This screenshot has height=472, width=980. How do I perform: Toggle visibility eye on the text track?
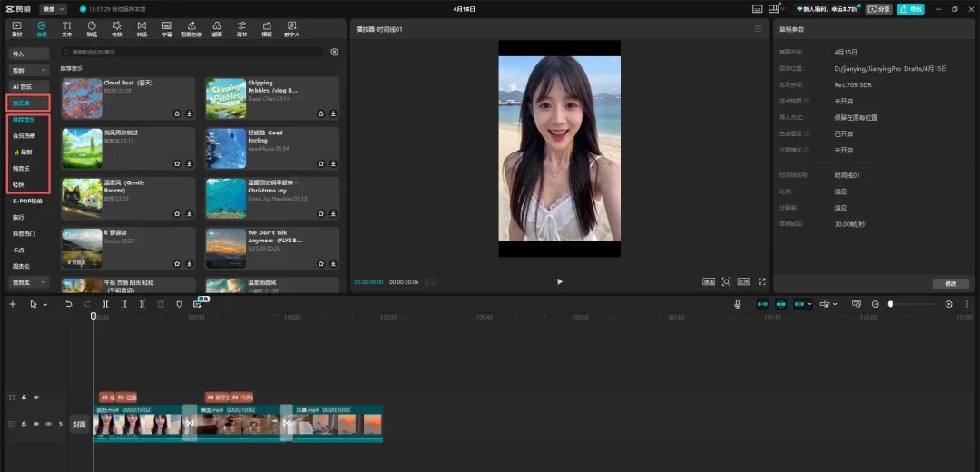(36, 398)
